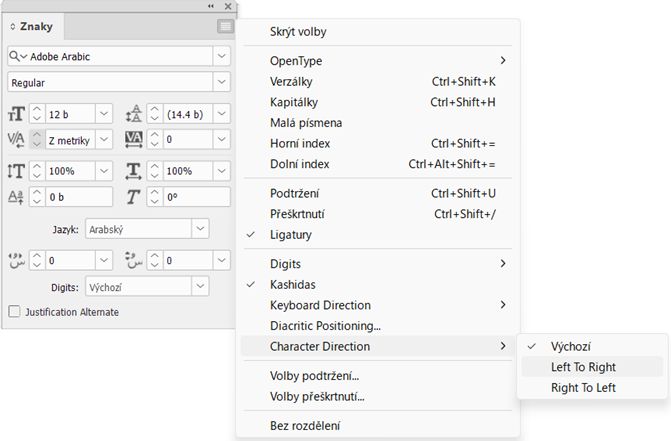Click the leading icon
Image resolution: width=671 pixels, height=441 pixels.
(x=134, y=114)
